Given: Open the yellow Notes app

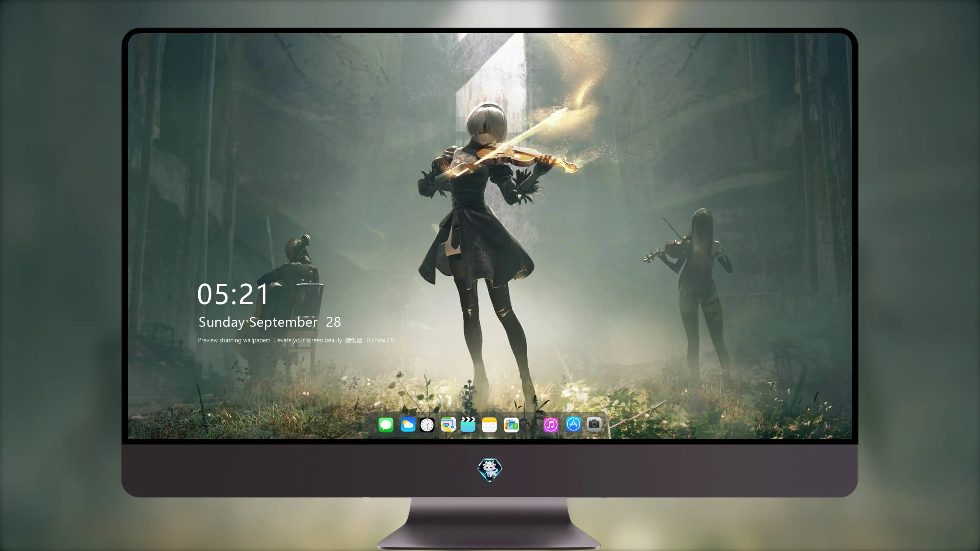Looking at the screenshot, I should (489, 424).
